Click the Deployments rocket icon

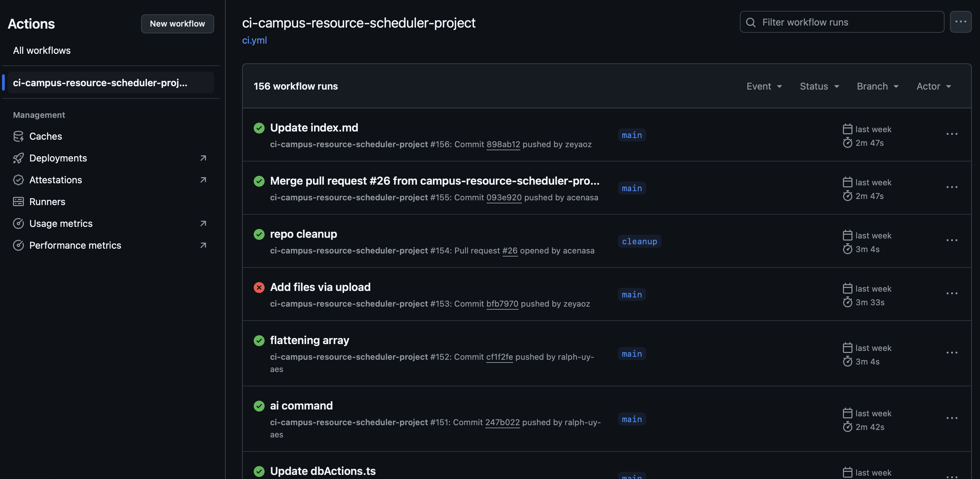pos(18,158)
